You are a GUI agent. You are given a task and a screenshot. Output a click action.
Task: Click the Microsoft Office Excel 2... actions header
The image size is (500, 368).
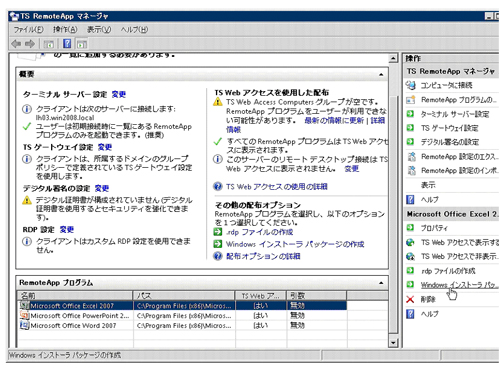pyautogui.click(x=452, y=214)
